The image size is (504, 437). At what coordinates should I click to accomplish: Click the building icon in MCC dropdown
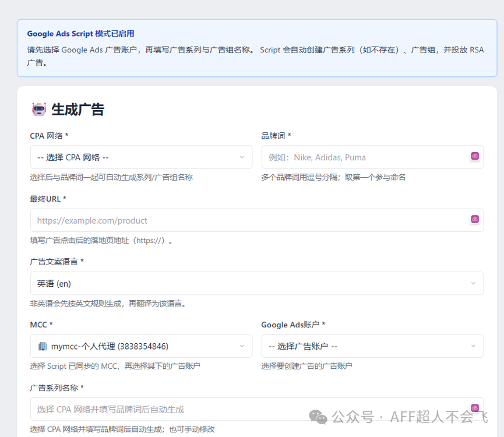(43, 346)
